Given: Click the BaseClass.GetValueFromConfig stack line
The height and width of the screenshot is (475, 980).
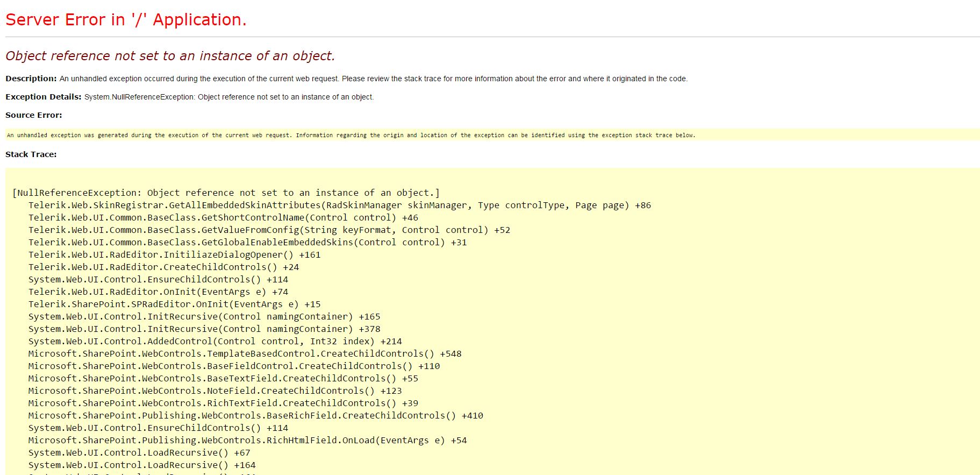Looking at the screenshot, I should [269, 230].
